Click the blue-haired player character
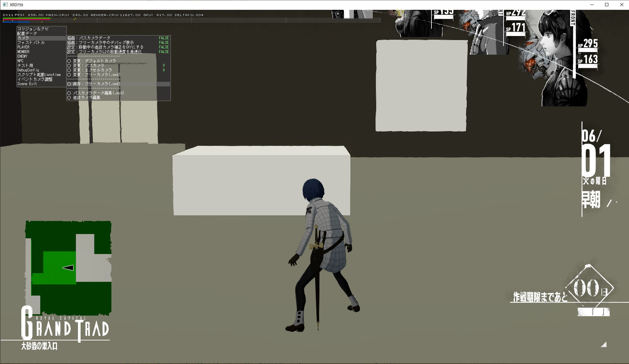This screenshot has width=629, height=364. [323, 255]
